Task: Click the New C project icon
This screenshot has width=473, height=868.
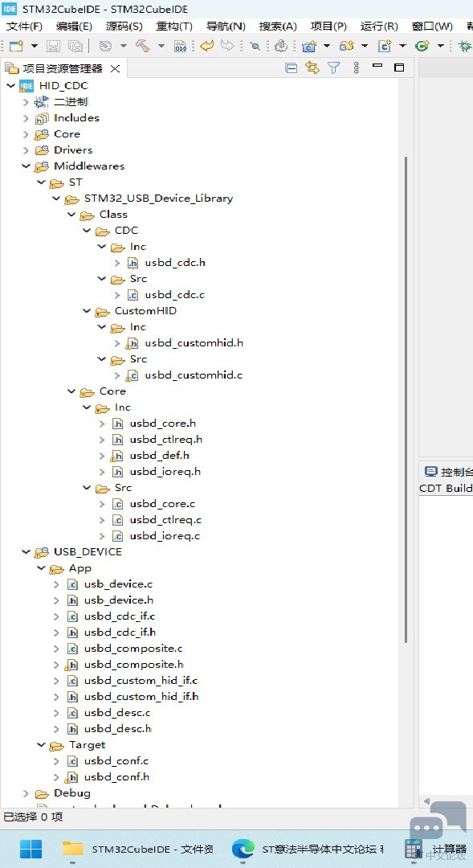Action: 309,46
